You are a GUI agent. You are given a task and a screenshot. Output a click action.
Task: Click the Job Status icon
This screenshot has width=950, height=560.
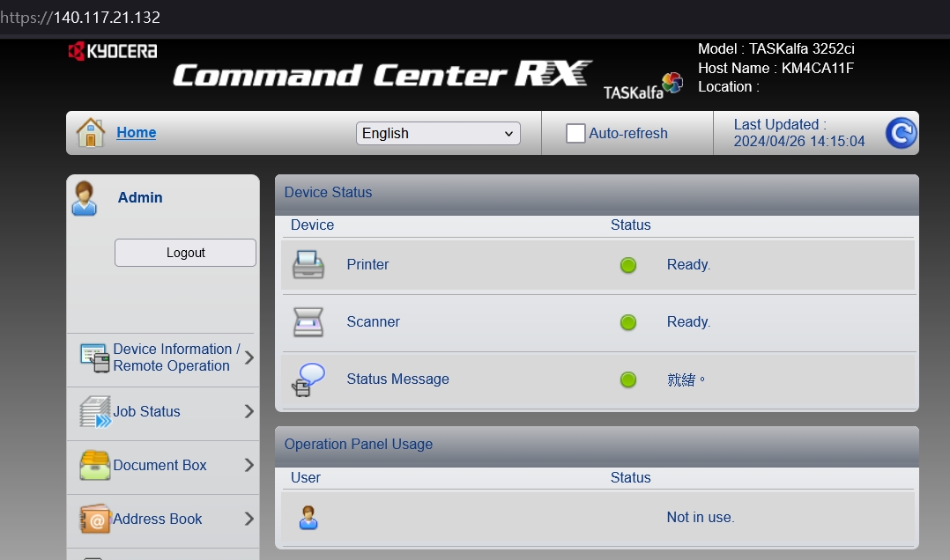tap(95, 412)
